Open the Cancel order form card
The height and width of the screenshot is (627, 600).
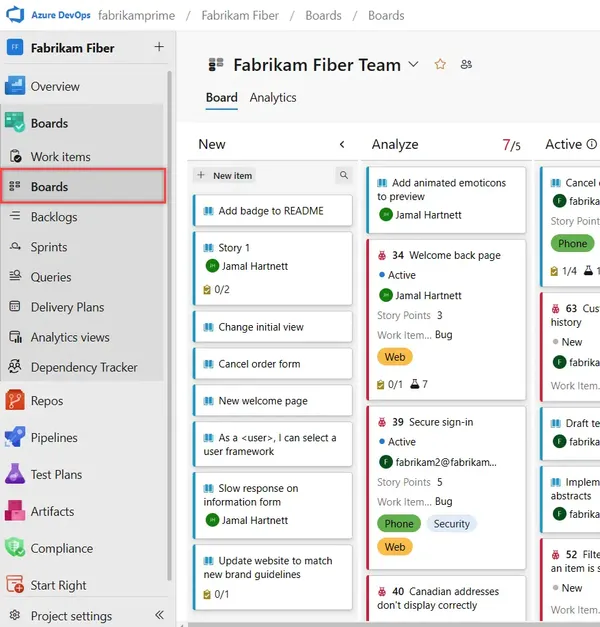[x=273, y=364]
